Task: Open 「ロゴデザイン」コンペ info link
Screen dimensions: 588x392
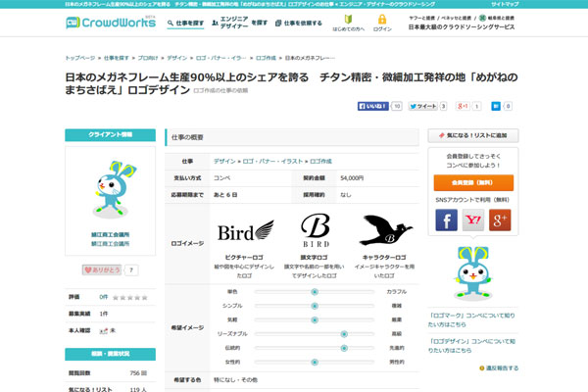Action: (471, 346)
